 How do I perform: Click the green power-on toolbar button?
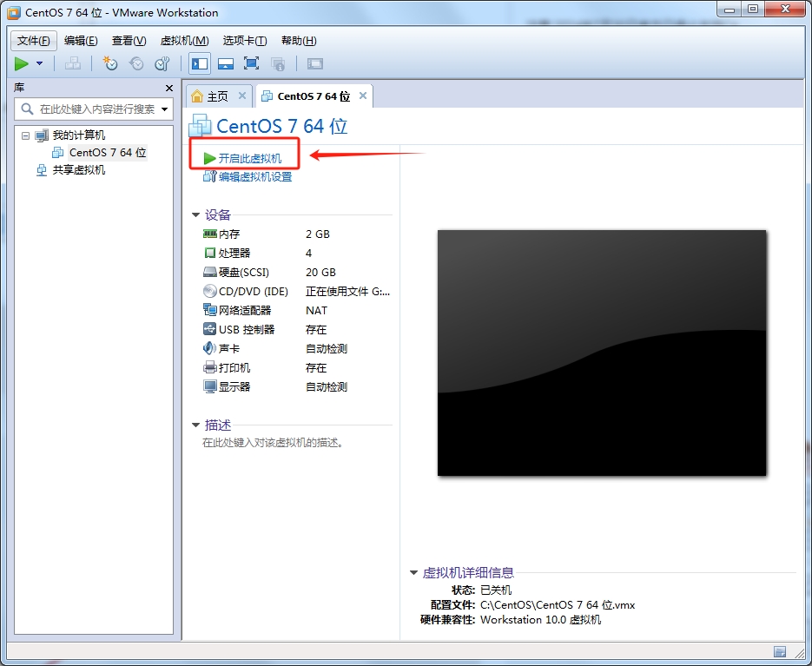tap(22, 63)
